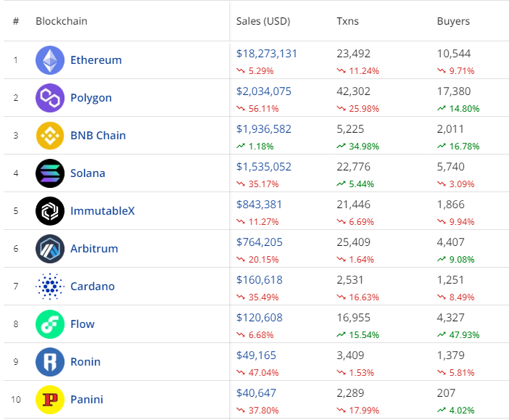Click Solana buyers count 5,740
The image size is (509, 420).
pos(450,166)
